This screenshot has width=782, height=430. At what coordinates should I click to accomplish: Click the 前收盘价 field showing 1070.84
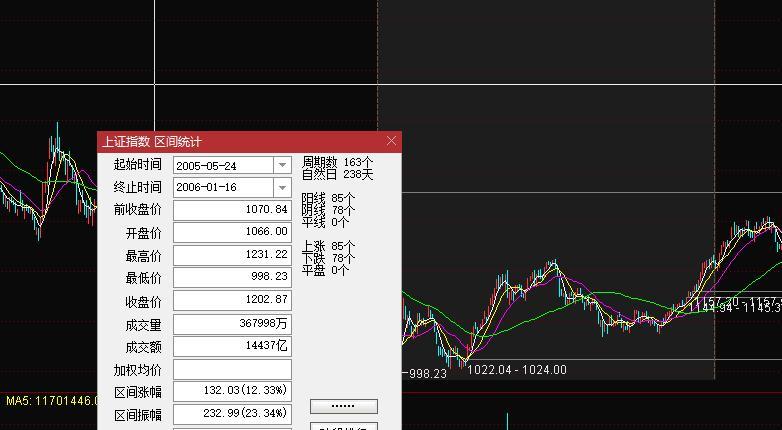[232, 210]
